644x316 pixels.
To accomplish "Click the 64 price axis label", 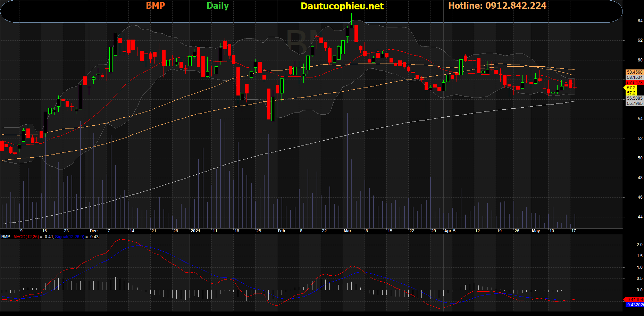I will click(640, 21).
